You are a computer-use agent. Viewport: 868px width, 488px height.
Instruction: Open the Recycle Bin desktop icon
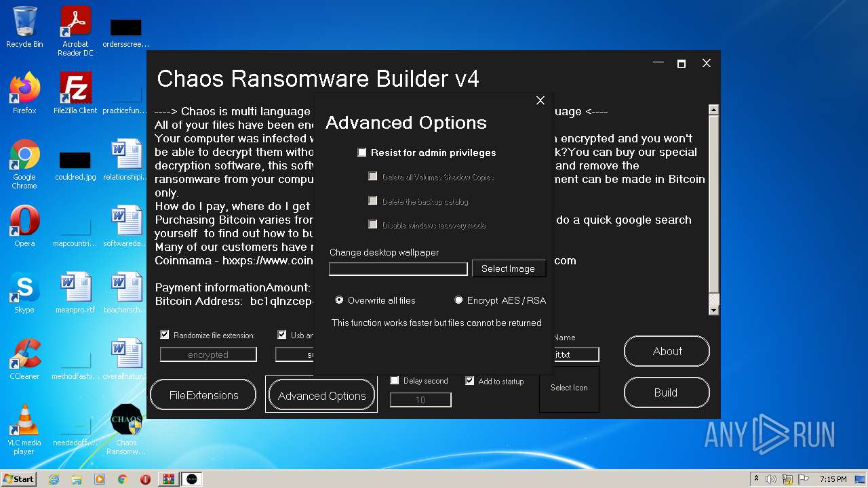click(x=24, y=27)
